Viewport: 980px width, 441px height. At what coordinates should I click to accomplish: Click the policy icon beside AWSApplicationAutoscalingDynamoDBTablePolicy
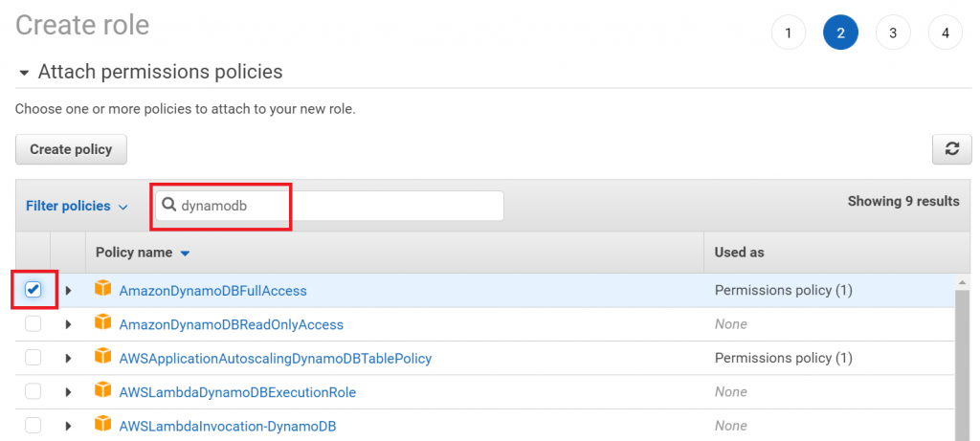pos(102,356)
